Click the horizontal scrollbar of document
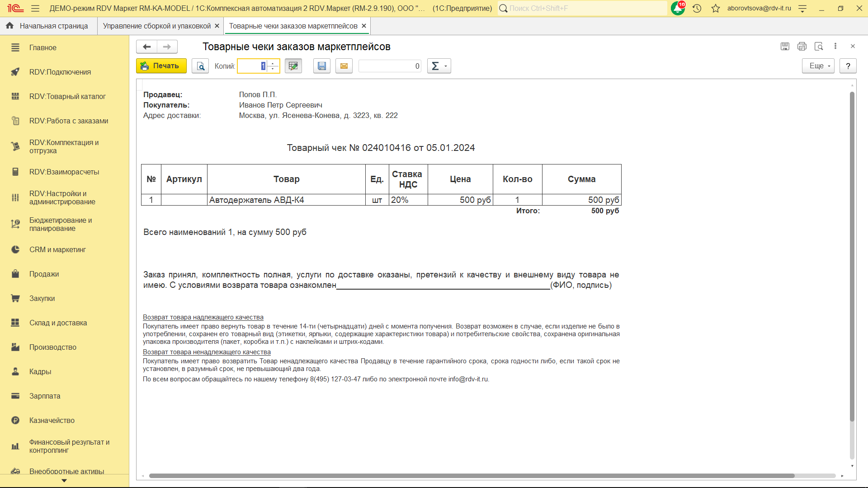This screenshot has width=868, height=488. tap(471, 476)
